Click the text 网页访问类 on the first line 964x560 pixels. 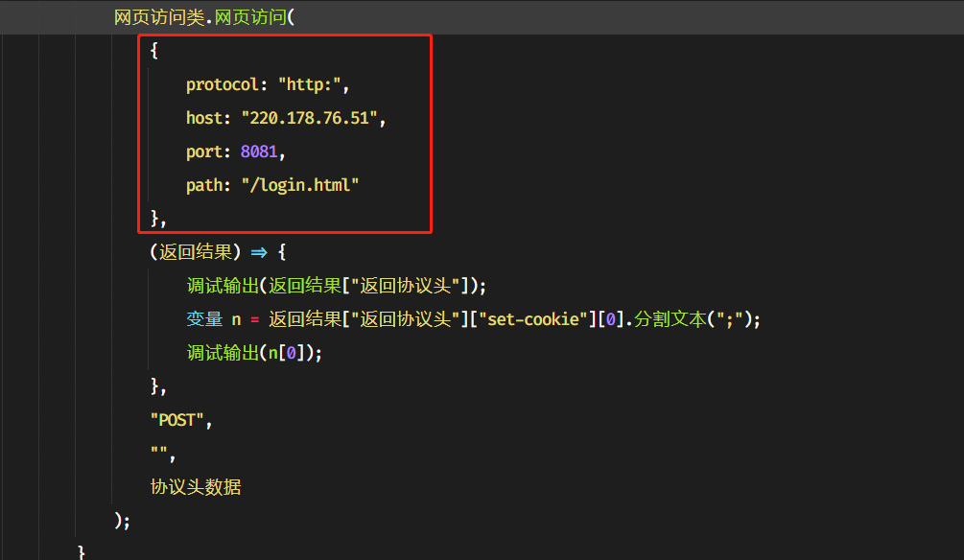click(x=159, y=17)
